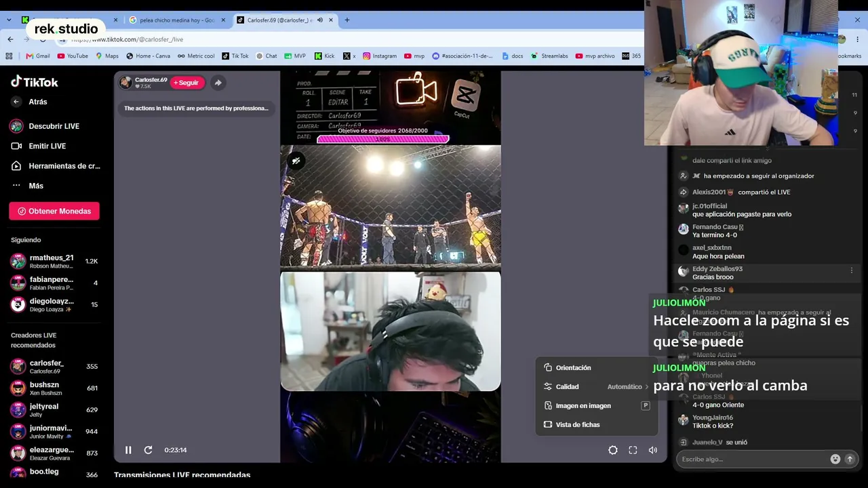Click the TikTok logo
The image size is (868, 488).
35,82
